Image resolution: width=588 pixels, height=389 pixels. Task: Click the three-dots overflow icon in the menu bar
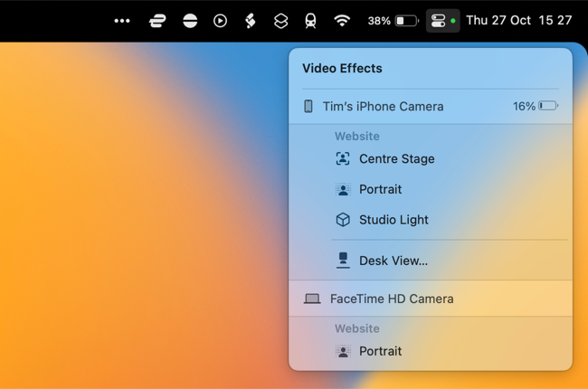click(122, 21)
